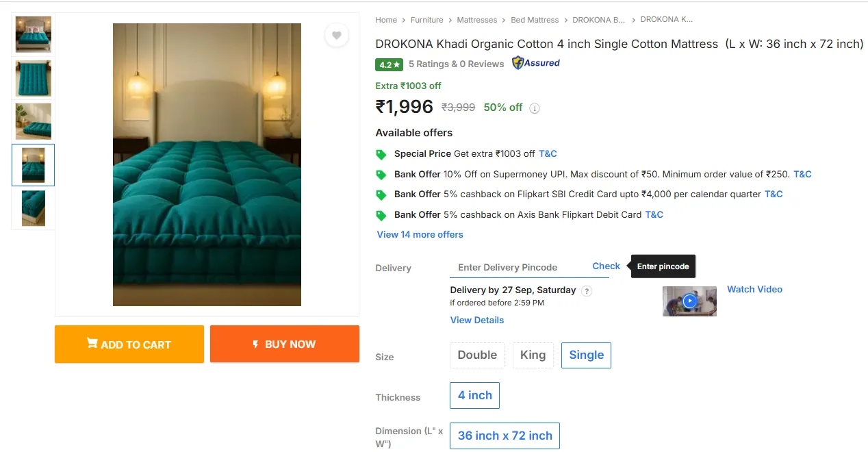The image size is (868, 452).
Task: Click the 4.2 star rating badge
Action: coord(389,64)
